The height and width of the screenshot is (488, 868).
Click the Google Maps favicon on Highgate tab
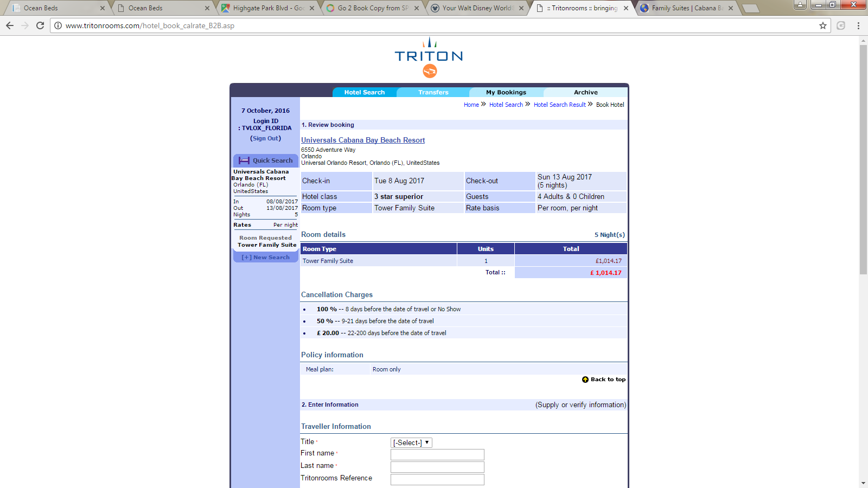coord(225,8)
